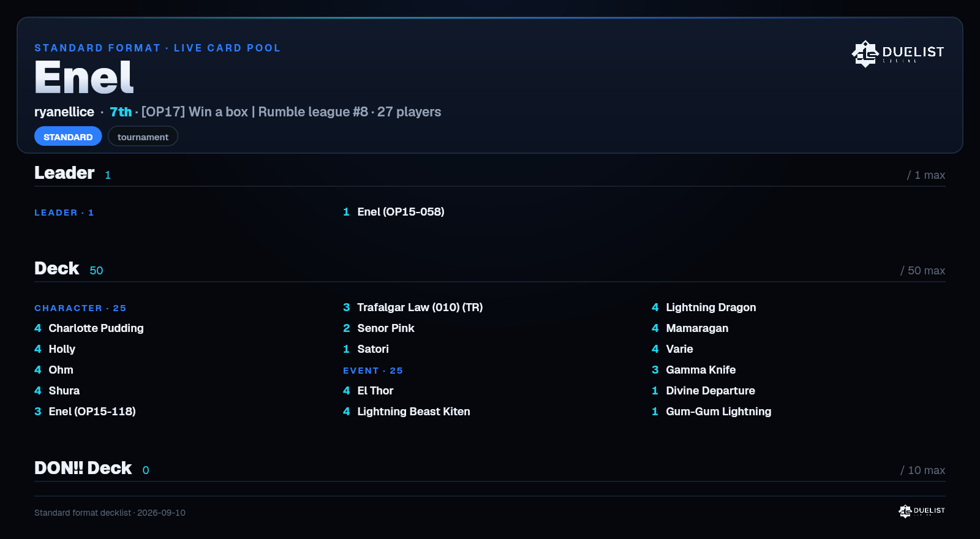Select the tournament tag pill
This screenshot has height=539, width=980.
coord(143,137)
